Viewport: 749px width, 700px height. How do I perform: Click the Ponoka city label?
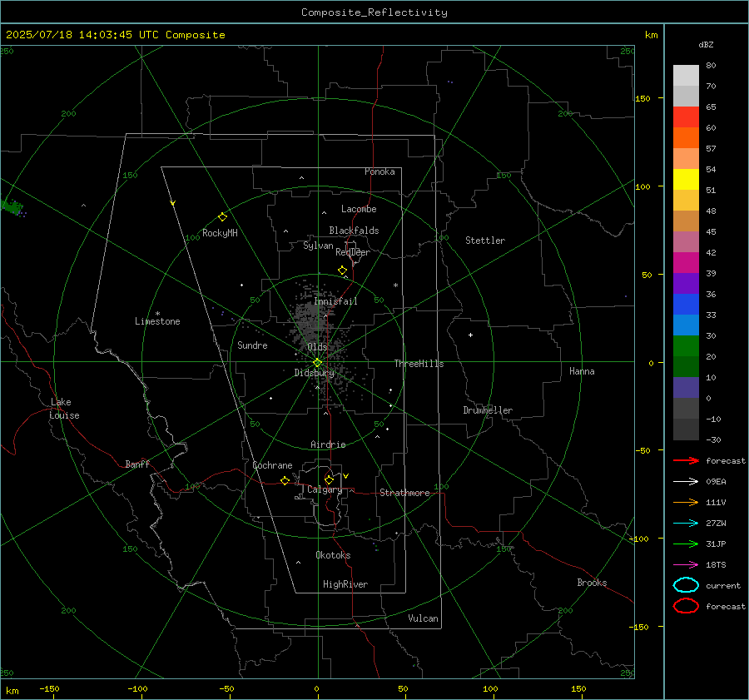pyautogui.click(x=379, y=171)
